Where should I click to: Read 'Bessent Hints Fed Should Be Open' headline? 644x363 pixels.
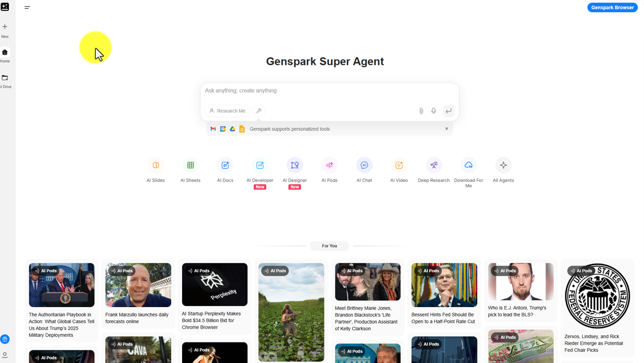tap(443, 318)
